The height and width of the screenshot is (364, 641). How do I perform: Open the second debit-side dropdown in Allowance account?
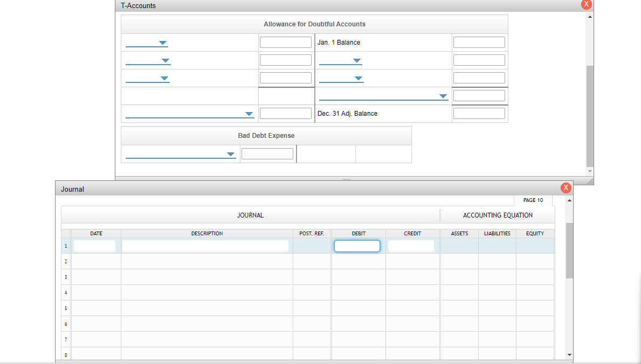click(x=148, y=60)
